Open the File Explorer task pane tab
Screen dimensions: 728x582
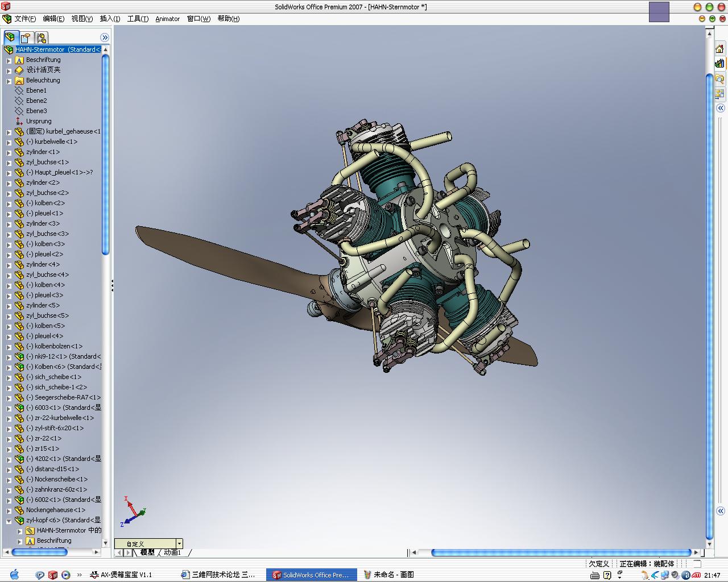pos(719,78)
